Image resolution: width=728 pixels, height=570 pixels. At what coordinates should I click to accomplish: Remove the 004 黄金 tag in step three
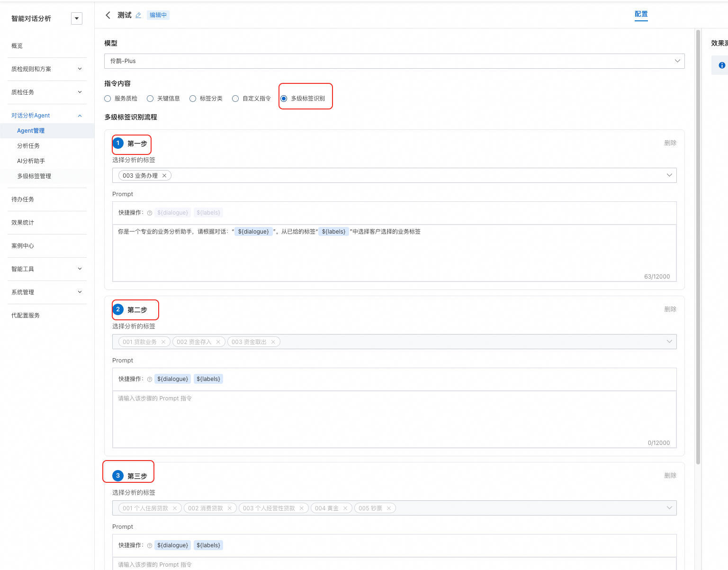point(345,508)
